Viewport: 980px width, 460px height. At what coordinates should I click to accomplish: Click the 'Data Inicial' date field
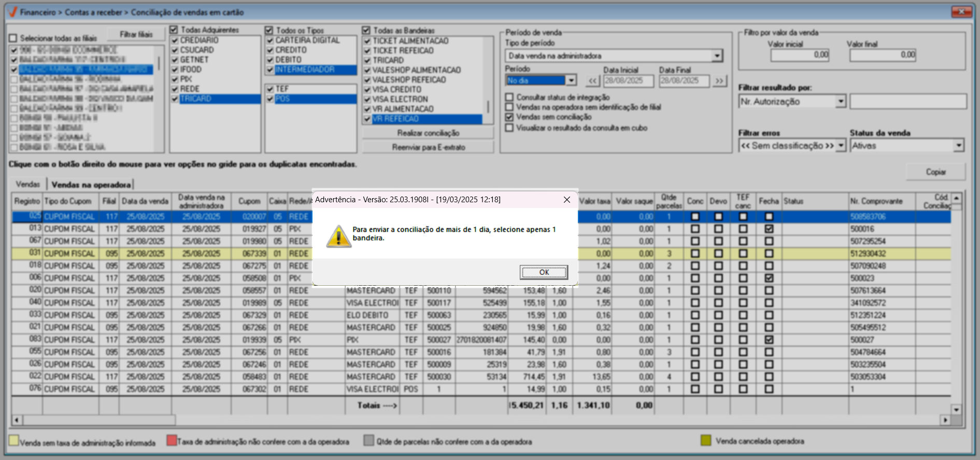click(628, 81)
